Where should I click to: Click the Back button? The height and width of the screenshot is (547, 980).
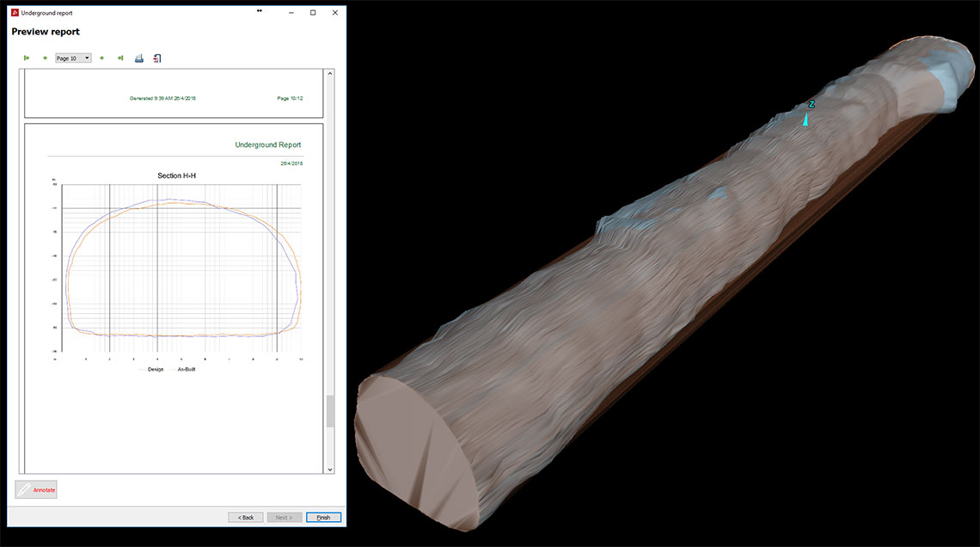pos(245,517)
